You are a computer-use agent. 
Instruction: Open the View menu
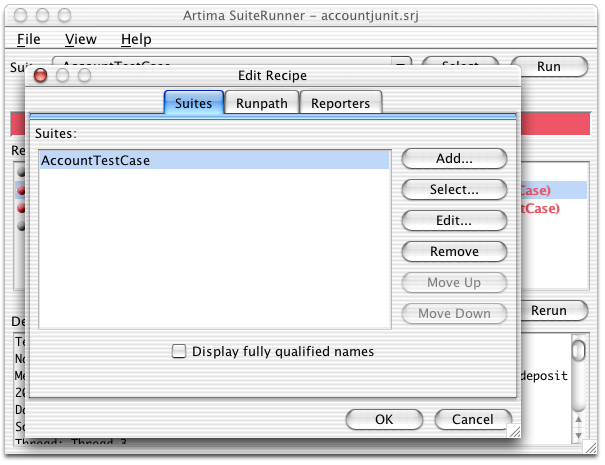(81, 39)
